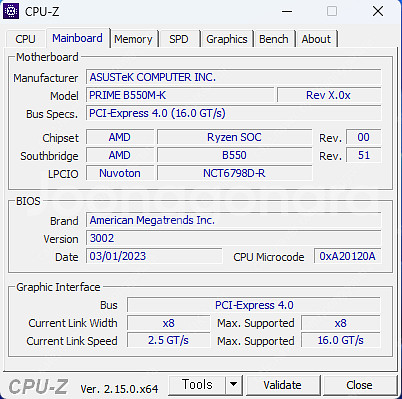Click the Tools button
This screenshot has width=402, height=399.
click(197, 384)
